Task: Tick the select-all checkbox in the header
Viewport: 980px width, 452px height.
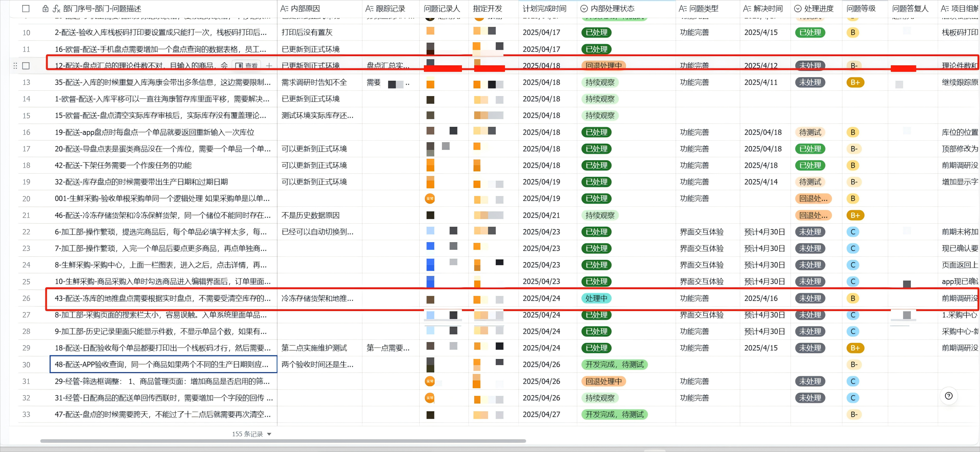Action: [x=26, y=8]
